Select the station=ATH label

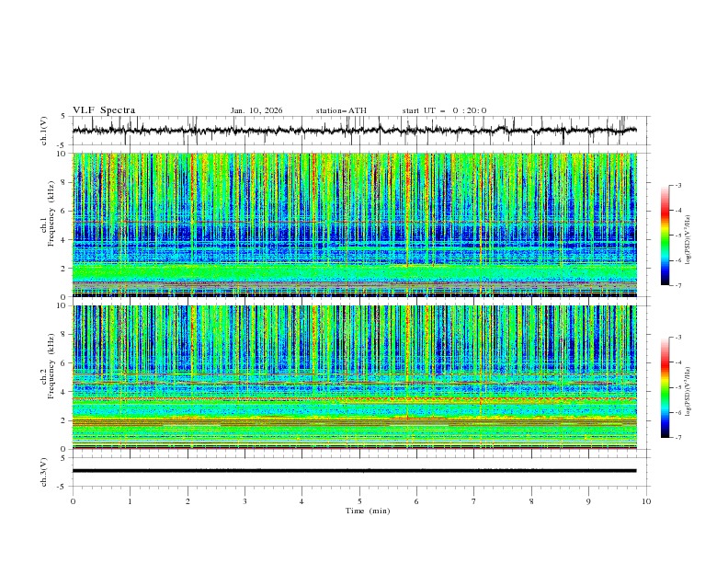click(x=341, y=110)
